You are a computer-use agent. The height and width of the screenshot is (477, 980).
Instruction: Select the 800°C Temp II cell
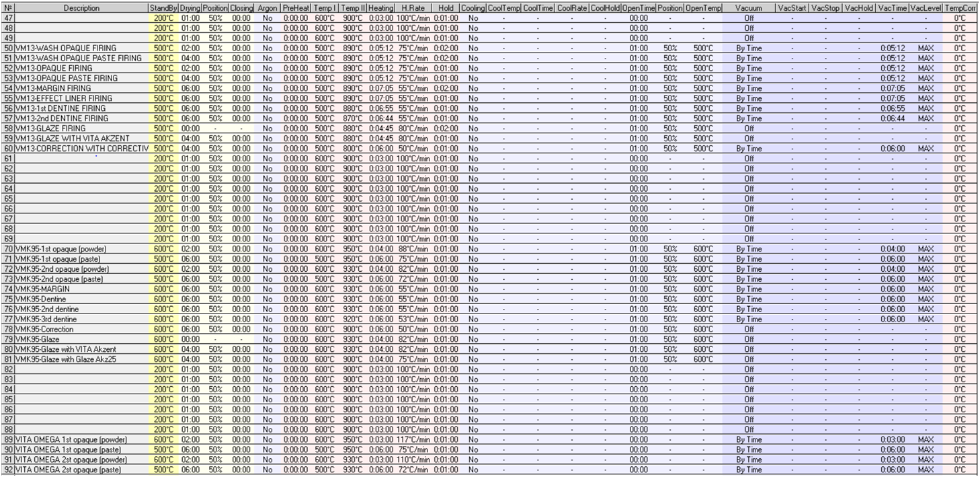coord(352,148)
